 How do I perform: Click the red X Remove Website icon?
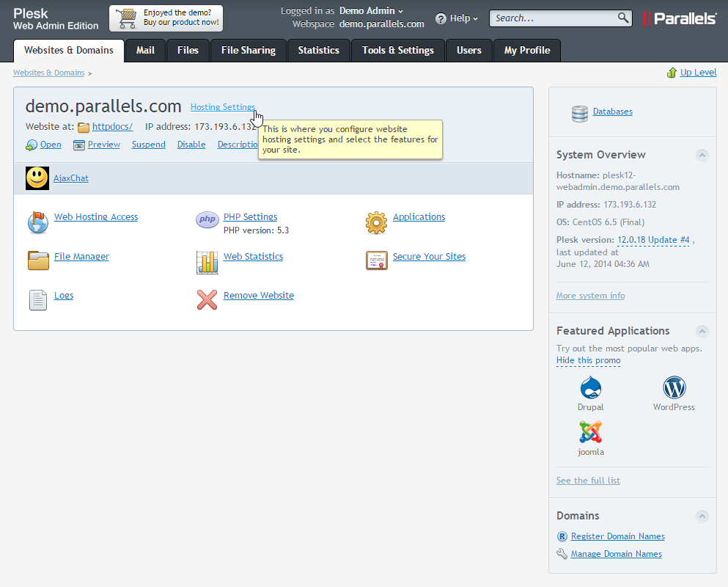click(x=207, y=300)
